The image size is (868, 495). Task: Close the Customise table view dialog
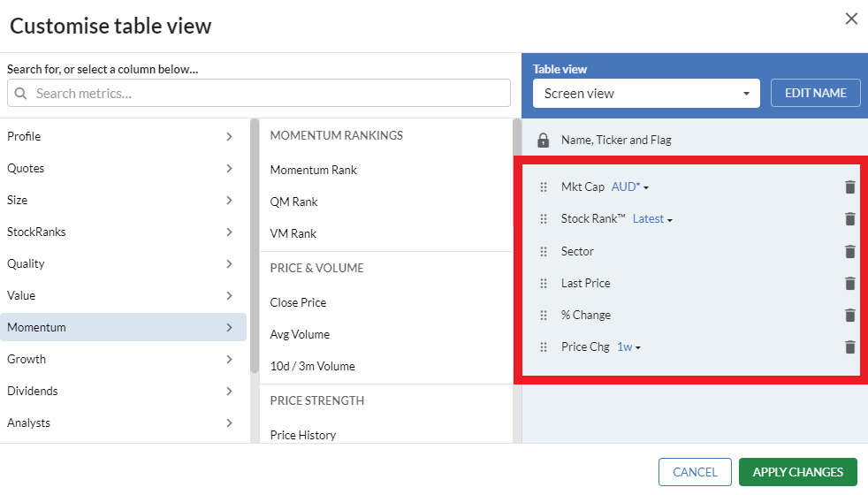pos(851,19)
